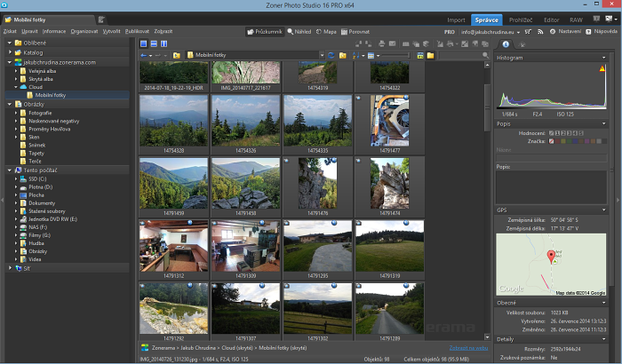
Task: Pick the red Značka color label
Action: click(x=557, y=141)
